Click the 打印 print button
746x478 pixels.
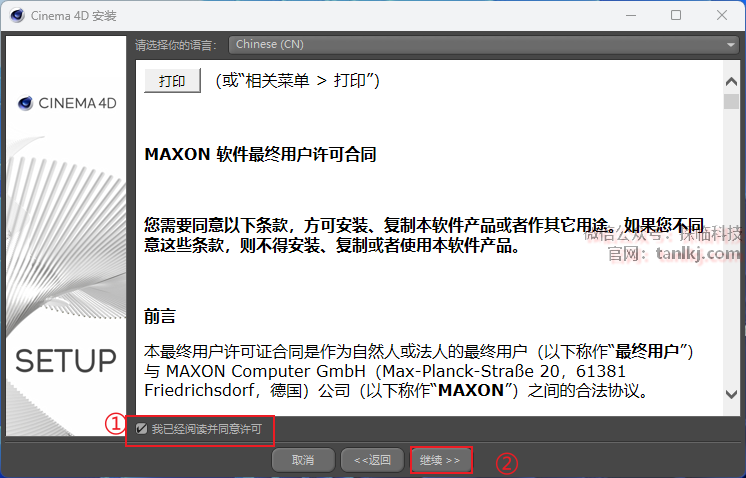[x=172, y=81]
